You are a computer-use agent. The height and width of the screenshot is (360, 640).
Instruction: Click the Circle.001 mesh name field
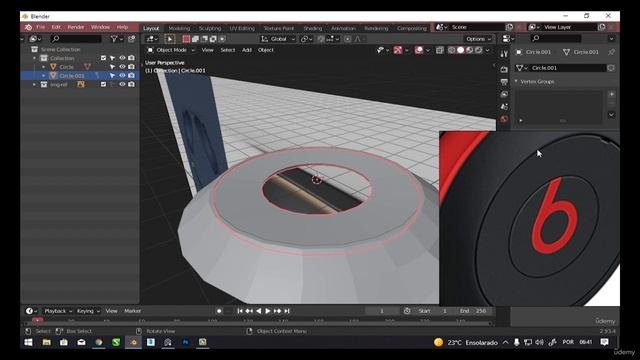567,68
